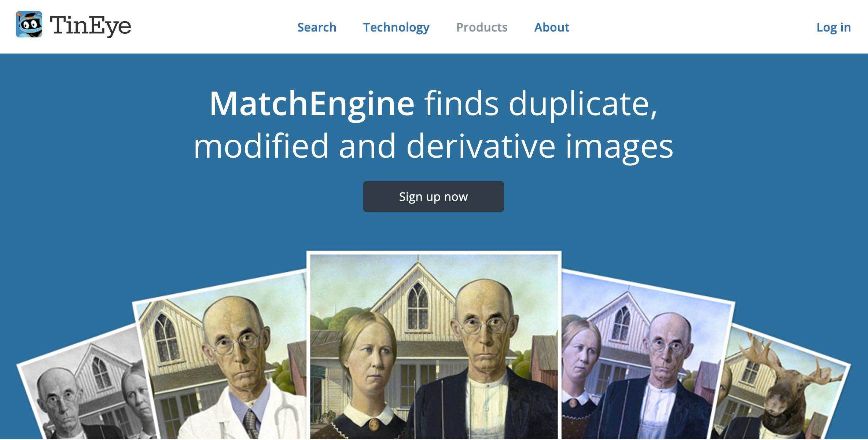Select the grayed Products navigation item

(x=482, y=27)
